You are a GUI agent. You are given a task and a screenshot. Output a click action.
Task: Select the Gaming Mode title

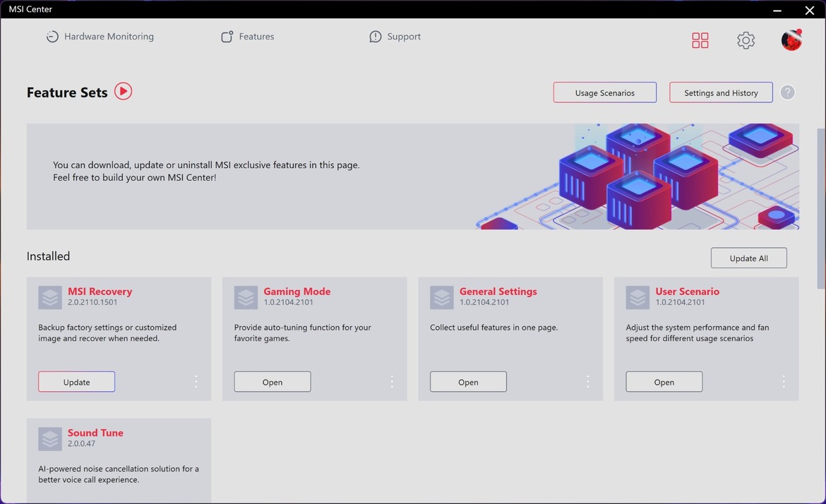(297, 292)
